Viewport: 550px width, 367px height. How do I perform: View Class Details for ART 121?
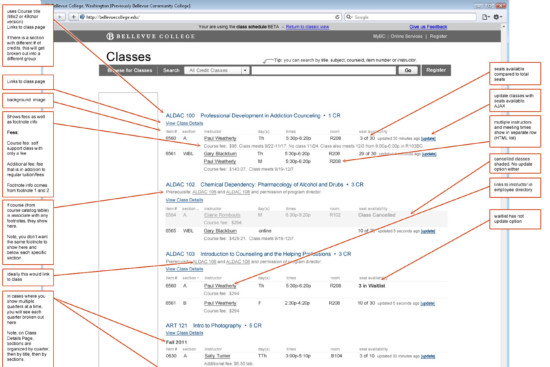click(x=184, y=333)
